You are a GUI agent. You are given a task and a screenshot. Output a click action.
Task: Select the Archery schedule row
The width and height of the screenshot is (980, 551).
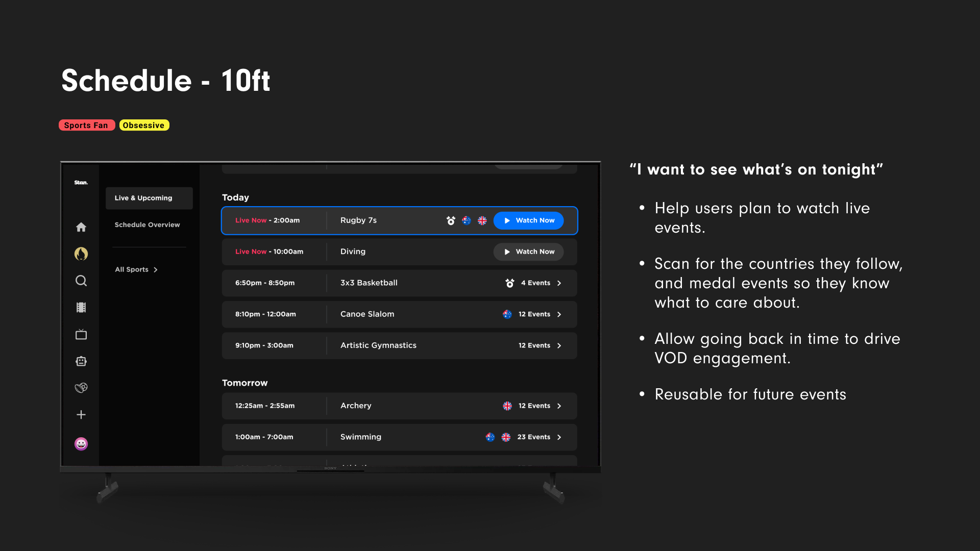(399, 406)
